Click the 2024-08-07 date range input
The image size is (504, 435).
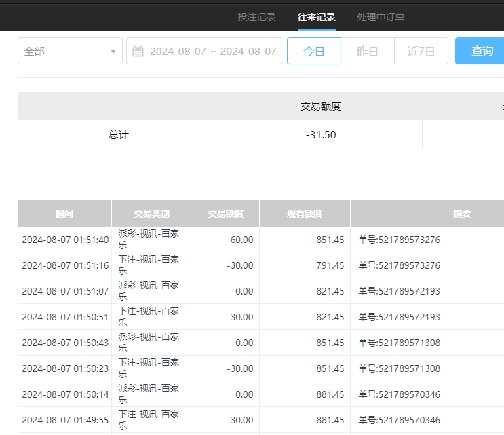212,51
